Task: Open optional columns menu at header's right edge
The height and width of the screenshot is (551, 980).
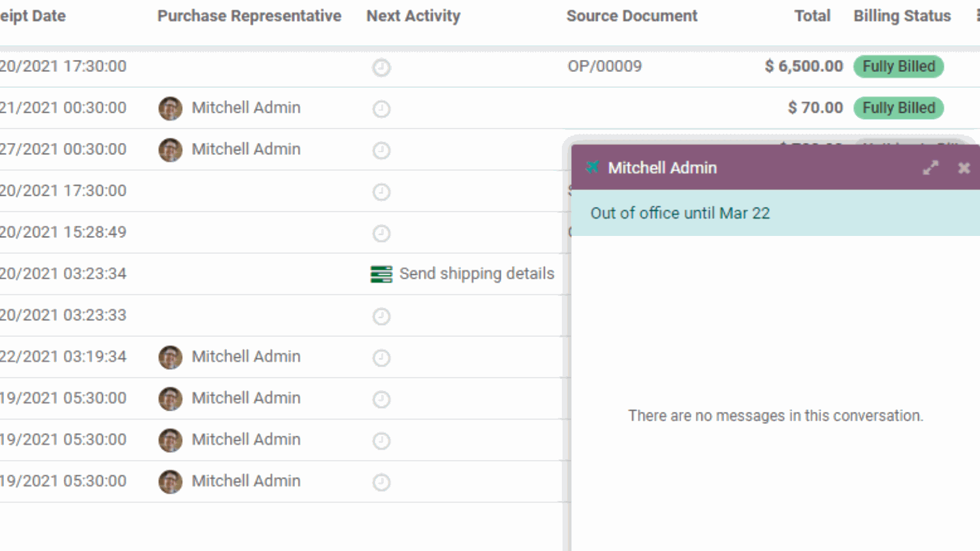Action: click(977, 16)
